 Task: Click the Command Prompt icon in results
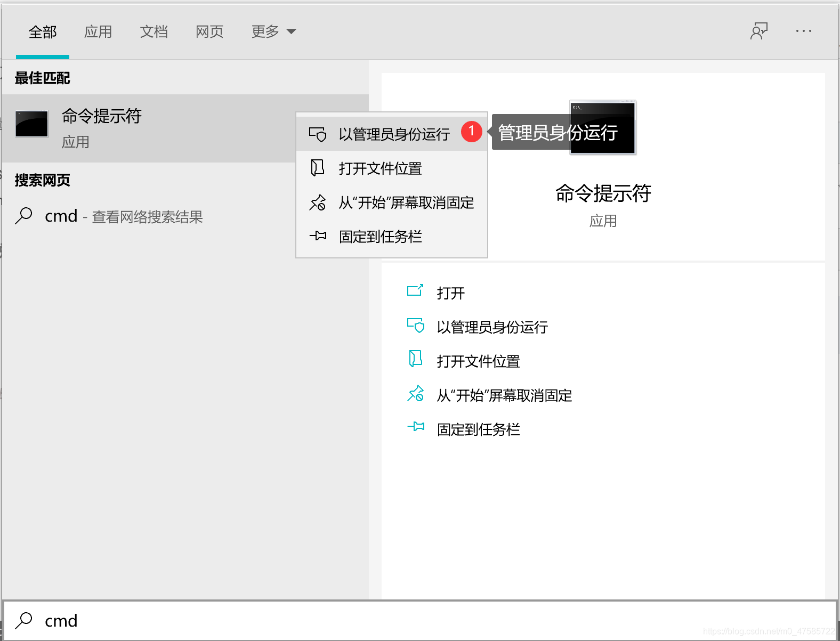click(x=32, y=124)
